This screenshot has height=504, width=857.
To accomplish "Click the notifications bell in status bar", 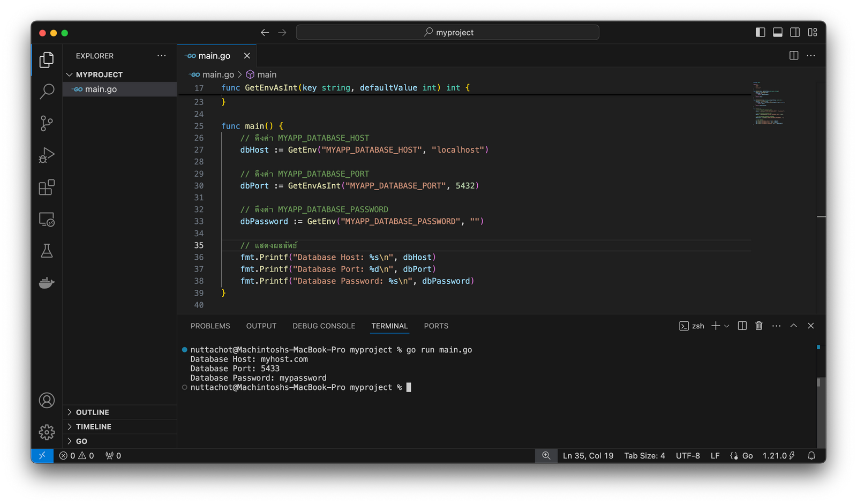I will [811, 455].
